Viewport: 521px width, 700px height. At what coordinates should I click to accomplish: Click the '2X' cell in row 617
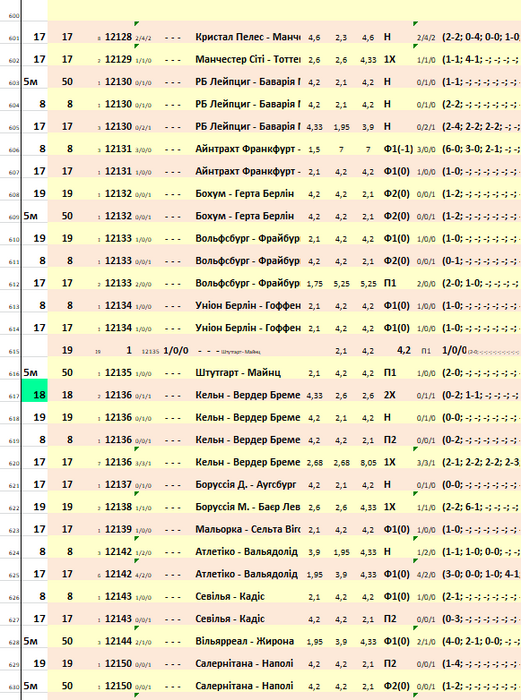coord(389,395)
